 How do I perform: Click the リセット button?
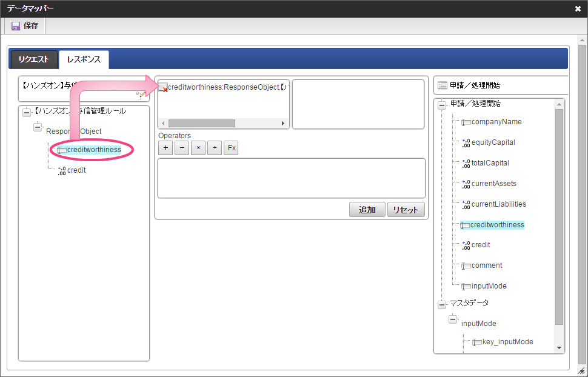(406, 210)
